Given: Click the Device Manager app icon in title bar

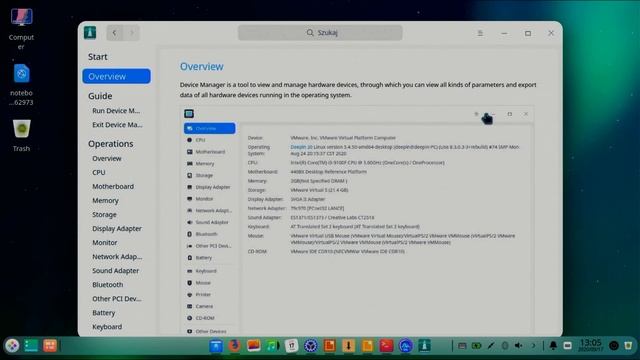Looking at the screenshot, I should [x=90, y=32].
